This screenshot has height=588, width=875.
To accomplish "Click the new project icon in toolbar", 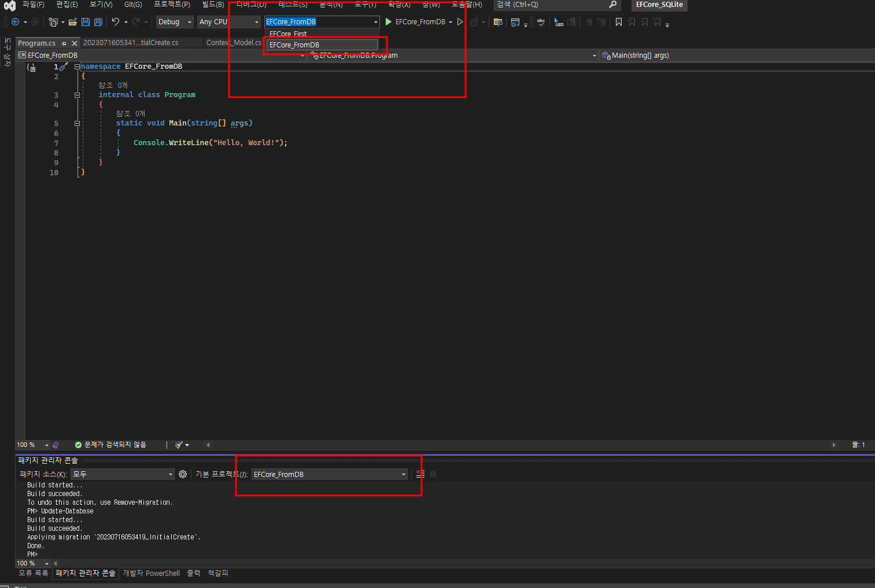I will coord(53,22).
